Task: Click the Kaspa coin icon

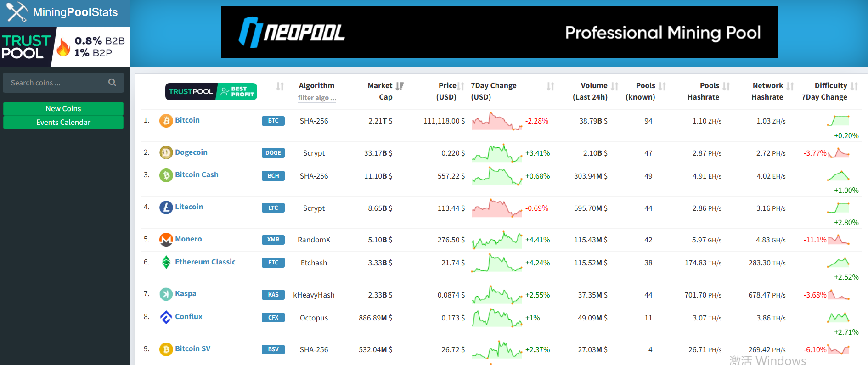Action: [166, 294]
